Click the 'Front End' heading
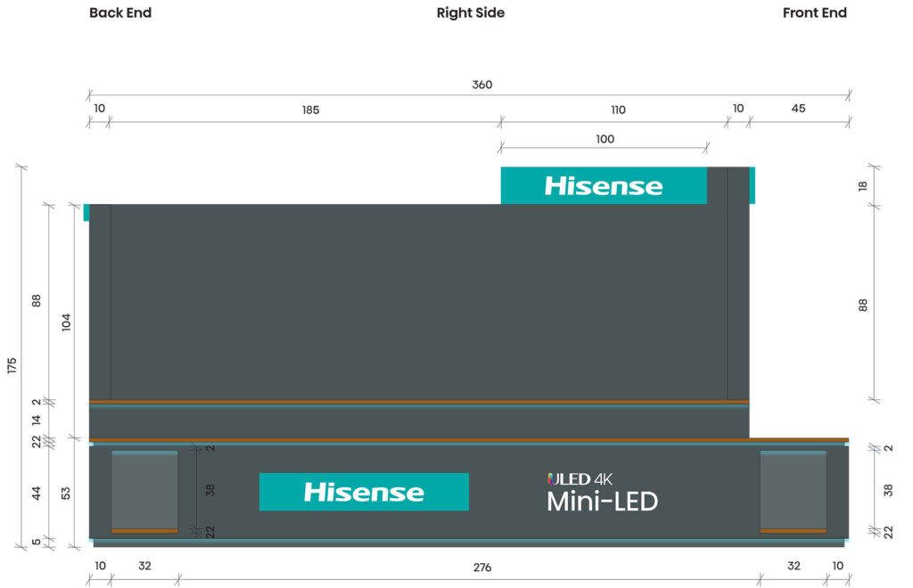 [814, 12]
